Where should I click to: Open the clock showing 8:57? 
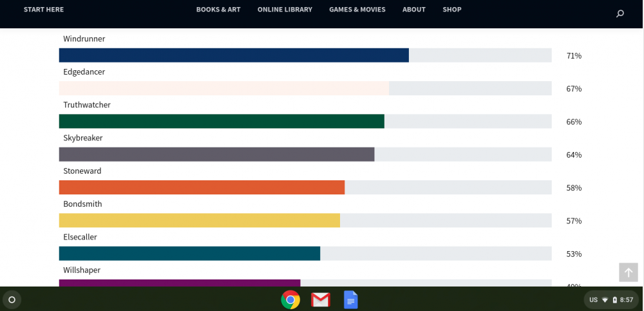[x=627, y=300]
